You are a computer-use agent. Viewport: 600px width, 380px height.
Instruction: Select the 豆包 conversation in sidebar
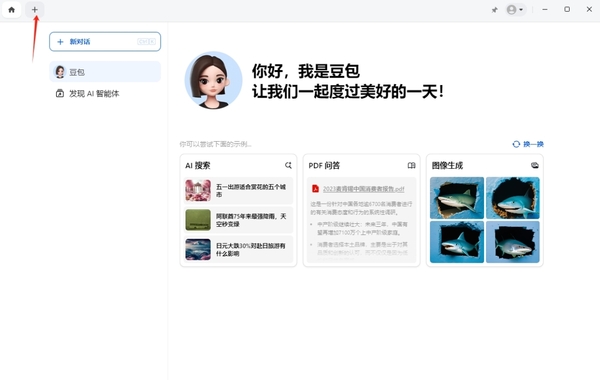pos(105,72)
